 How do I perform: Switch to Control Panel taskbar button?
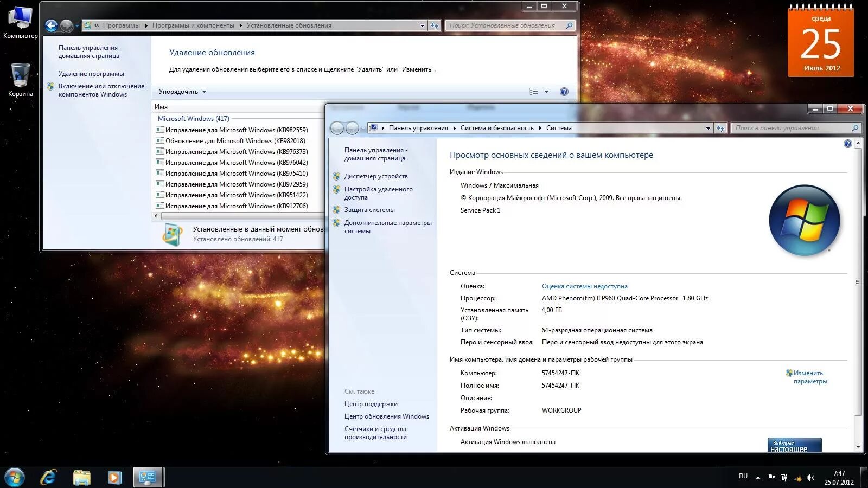[148, 477]
